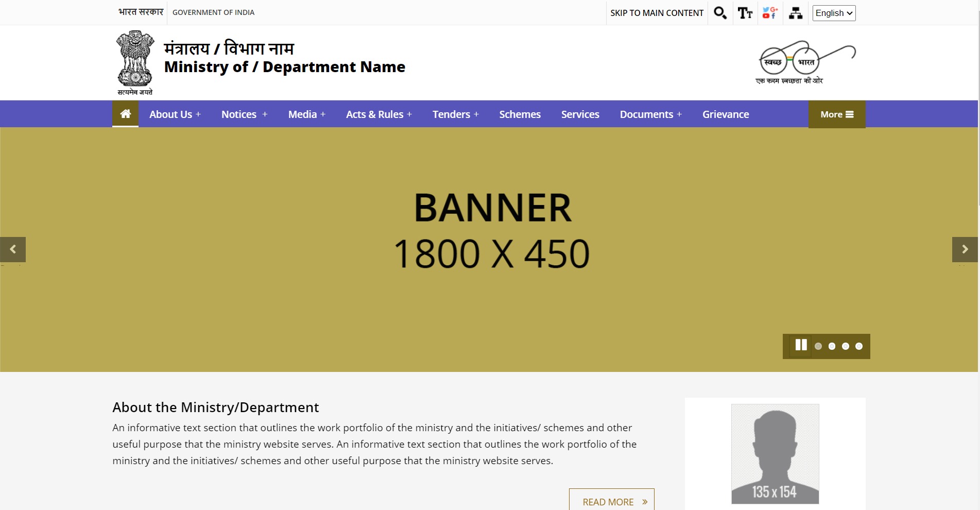Open the social media links icon
980x510 pixels.
click(x=770, y=13)
